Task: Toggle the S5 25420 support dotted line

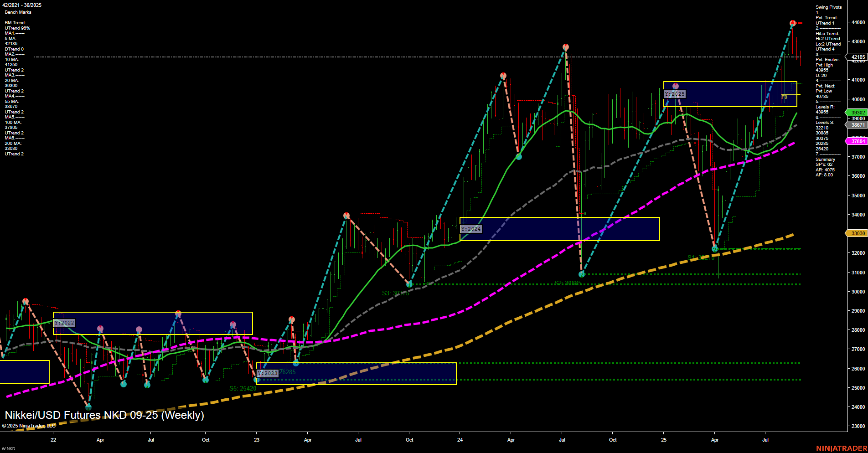Action: (x=243, y=389)
